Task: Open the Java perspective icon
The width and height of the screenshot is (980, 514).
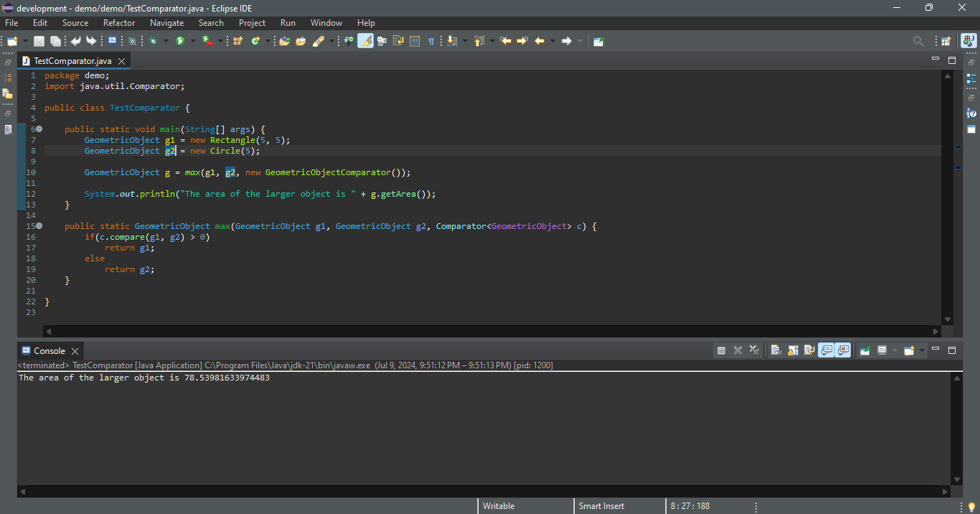Action: (x=969, y=42)
